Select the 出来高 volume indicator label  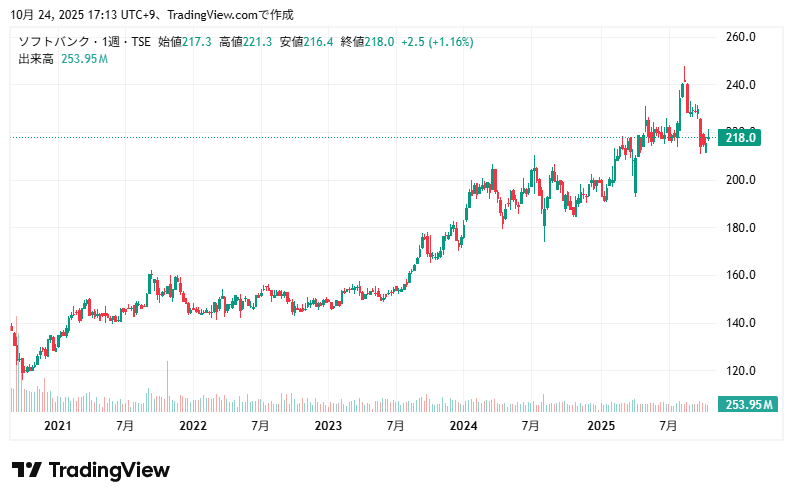click(36, 59)
